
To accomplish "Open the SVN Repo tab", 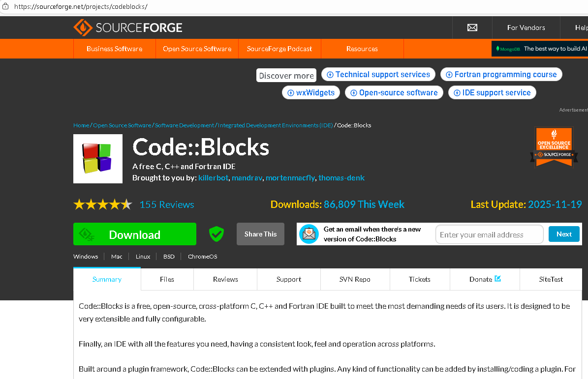I will (x=355, y=279).
